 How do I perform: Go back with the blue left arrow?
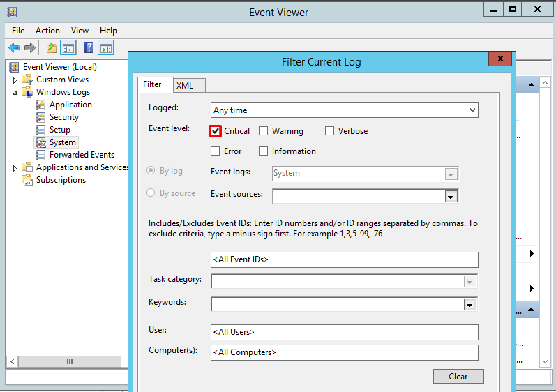14,47
